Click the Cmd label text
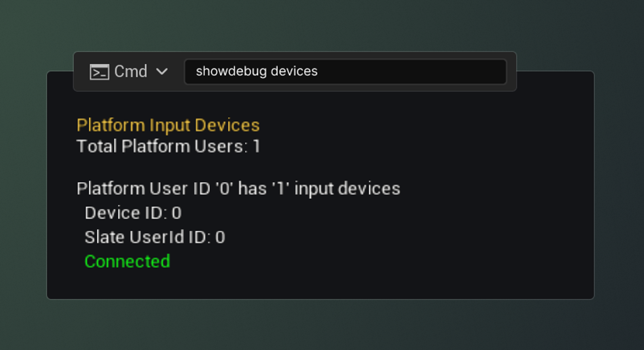The image size is (644, 350). [130, 71]
